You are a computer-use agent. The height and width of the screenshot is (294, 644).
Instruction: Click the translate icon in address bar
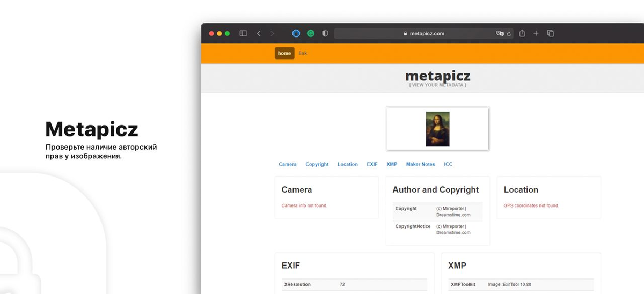(500, 33)
